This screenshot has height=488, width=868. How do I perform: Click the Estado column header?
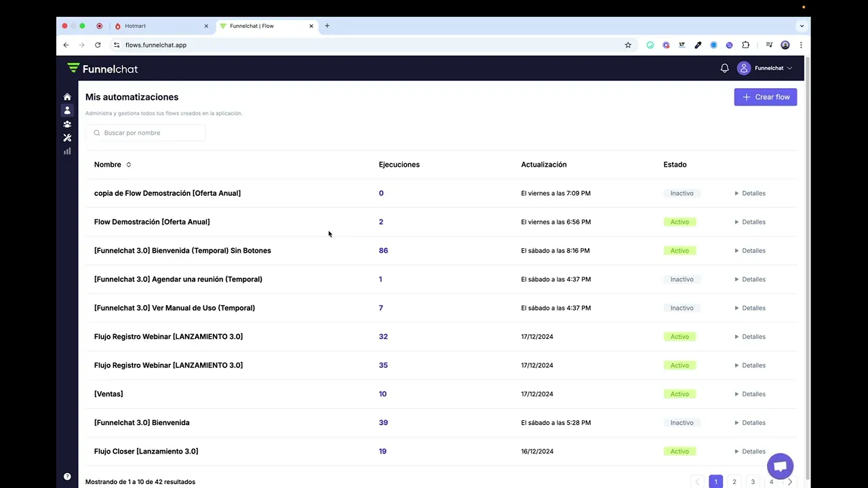click(675, 165)
